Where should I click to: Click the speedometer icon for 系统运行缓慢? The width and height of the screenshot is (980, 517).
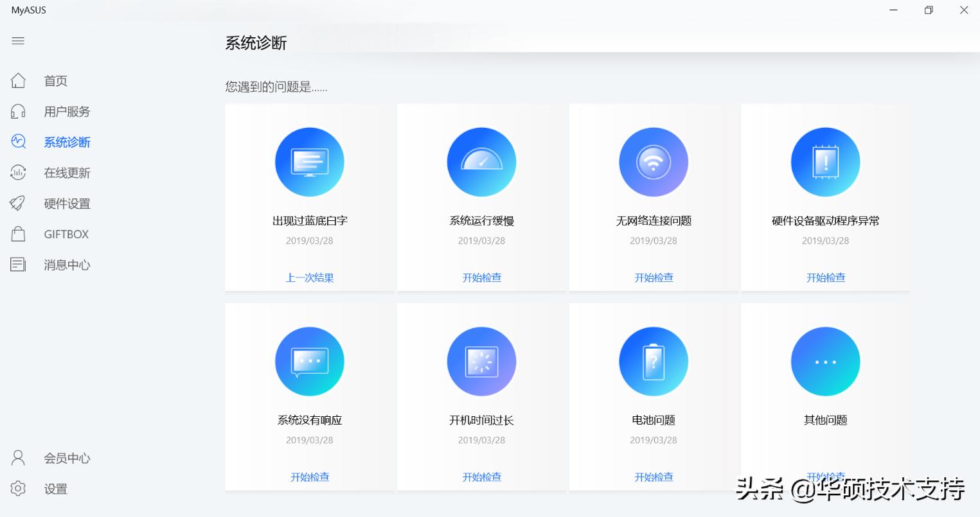[481, 162]
